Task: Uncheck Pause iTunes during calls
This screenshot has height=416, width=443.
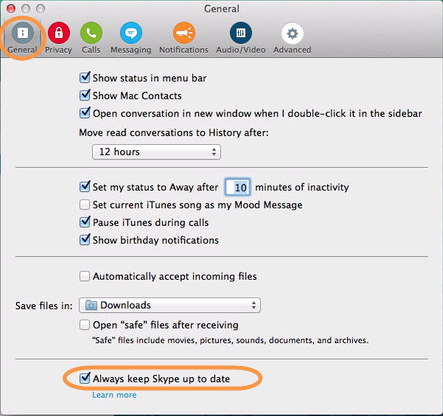Action: coord(85,222)
